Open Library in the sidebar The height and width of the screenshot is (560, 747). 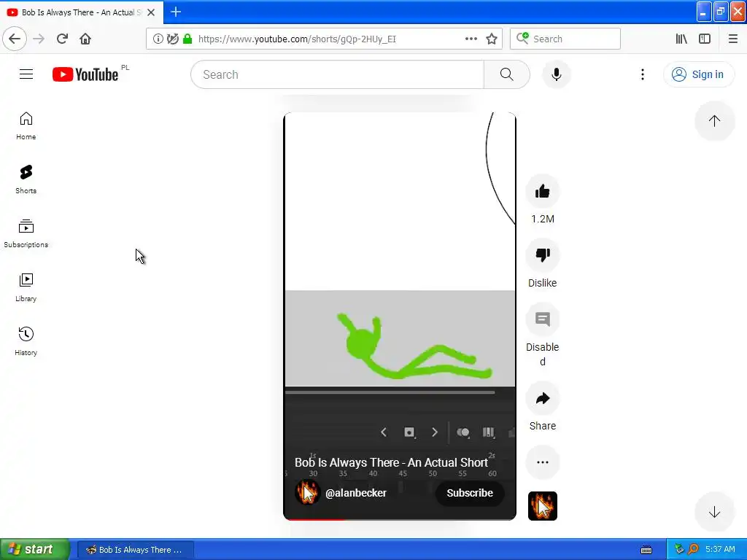26,287
